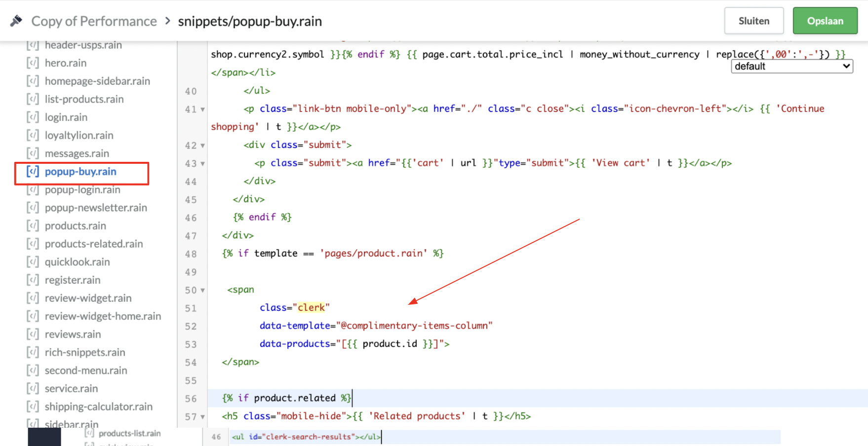Click the file icon beside service.rain
This screenshot has height=446, width=868.
pyautogui.click(x=33, y=389)
